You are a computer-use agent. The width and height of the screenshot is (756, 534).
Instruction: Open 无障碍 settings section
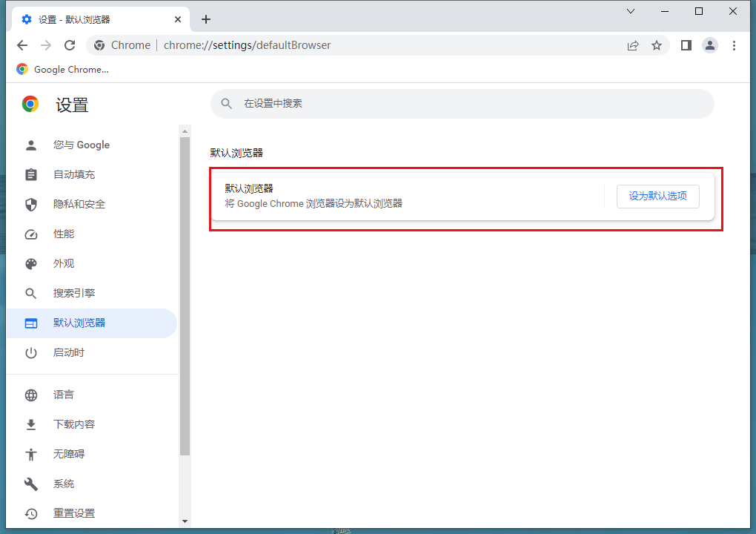click(92, 454)
